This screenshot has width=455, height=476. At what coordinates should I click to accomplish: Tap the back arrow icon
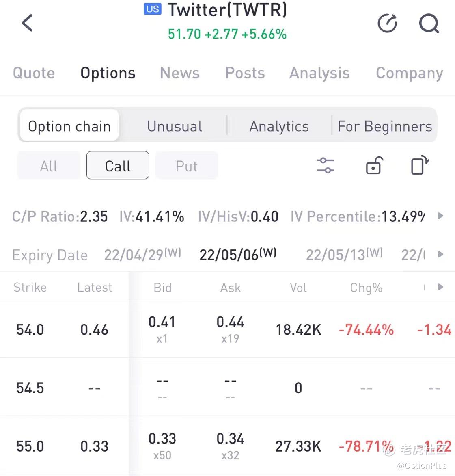[27, 23]
